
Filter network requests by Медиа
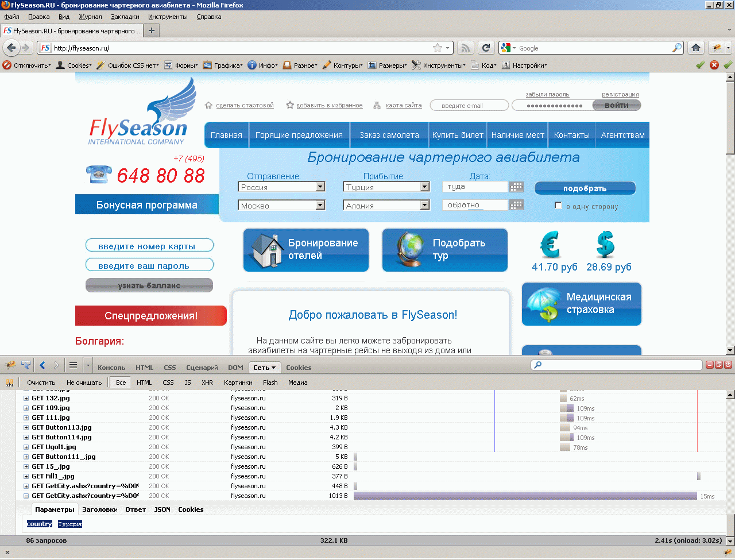pos(298,383)
